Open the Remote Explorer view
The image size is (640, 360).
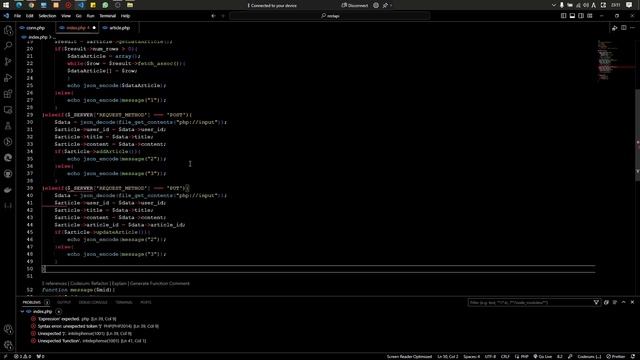[x=8, y=110]
